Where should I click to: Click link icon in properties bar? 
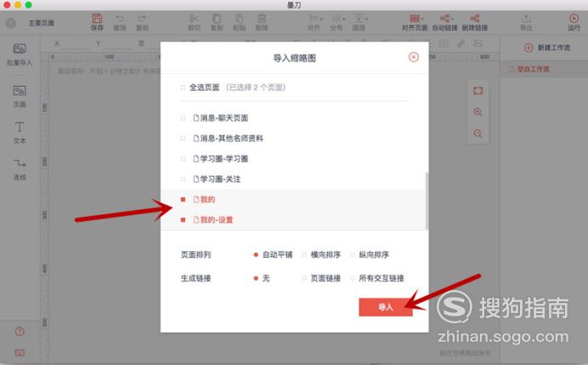[461, 43]
